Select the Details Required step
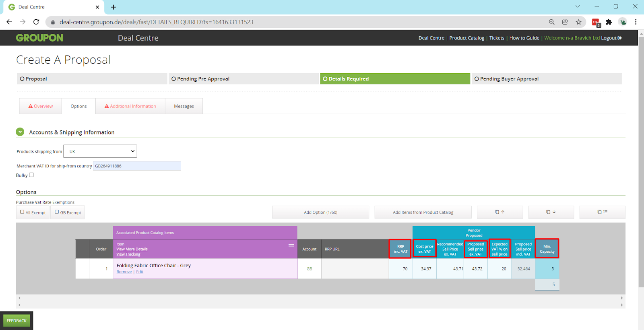644x330 pixels. tap(395, 79)
